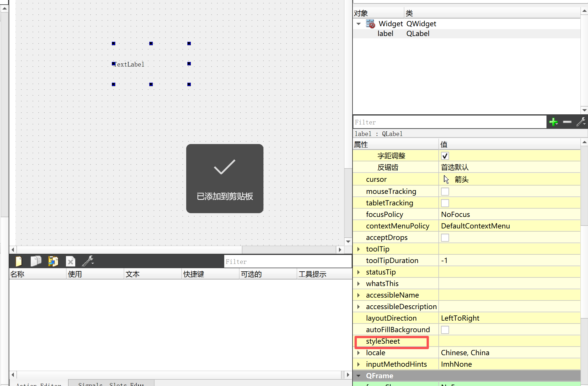Image resolution: width=588 pixels, height=386 pixels.
Task: Add a dynamic property with green plus
Action: tap(553, 122)
